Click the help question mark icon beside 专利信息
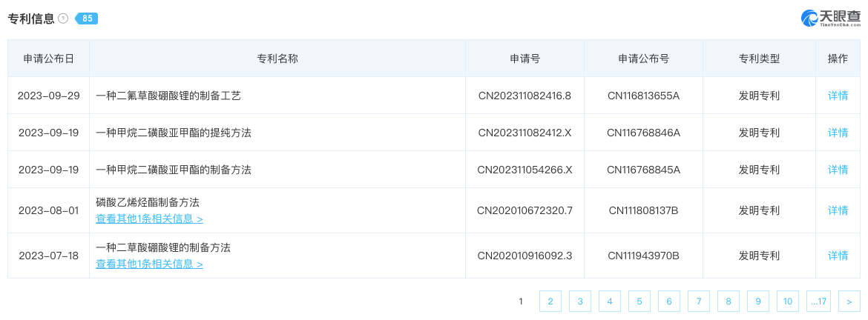Screen dimensions: 868x320 (x=63, y=19)
